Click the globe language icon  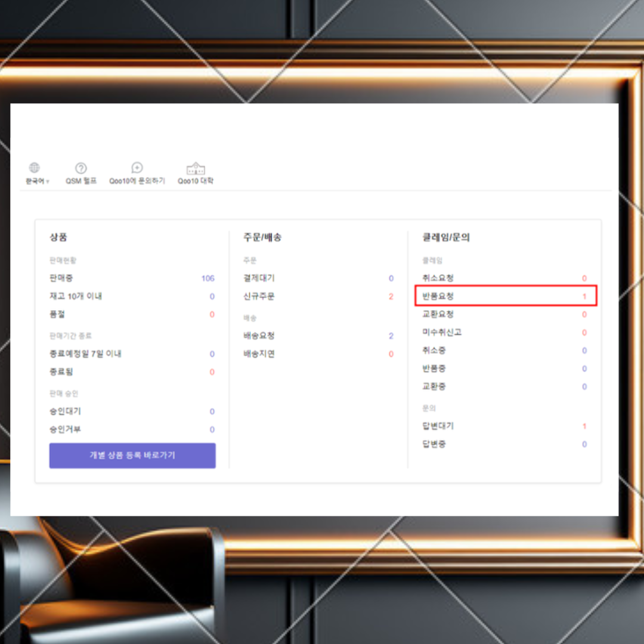tap(35, 168)
